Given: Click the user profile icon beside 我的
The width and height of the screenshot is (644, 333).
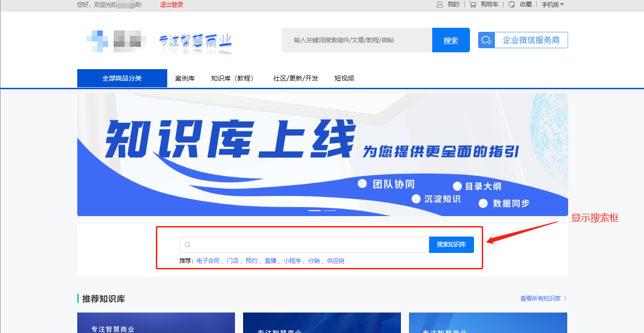Looking at the screenshot, I should (x=439, y=5).
